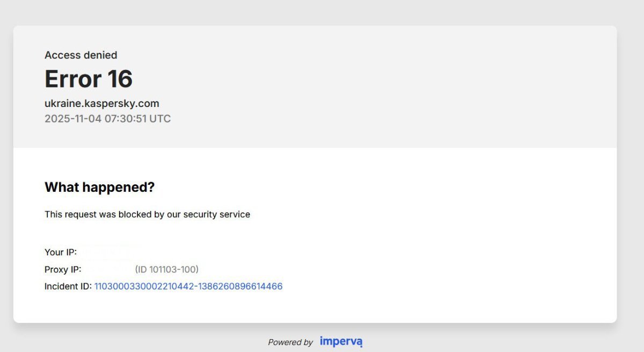Screen dimensions: 644x352
Task: Click the number 16 in the heading
Action: 120,79
